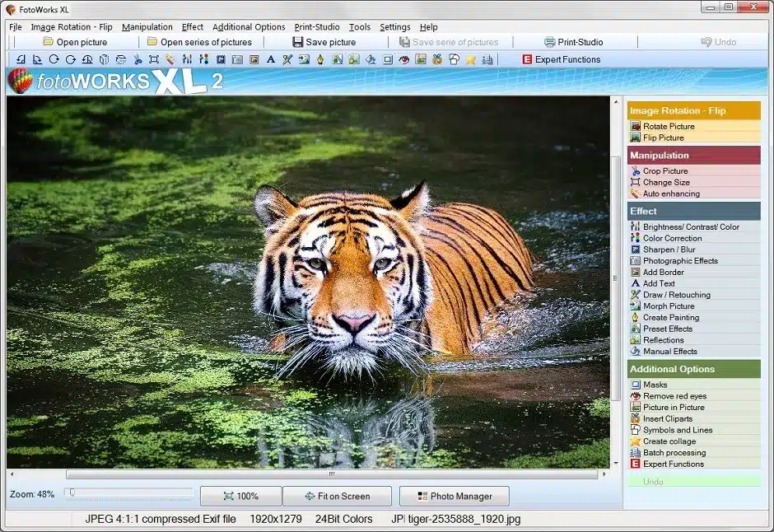Click the 100% zoom button
Viewport: 774px width, 532px height.
pos(241,496)
